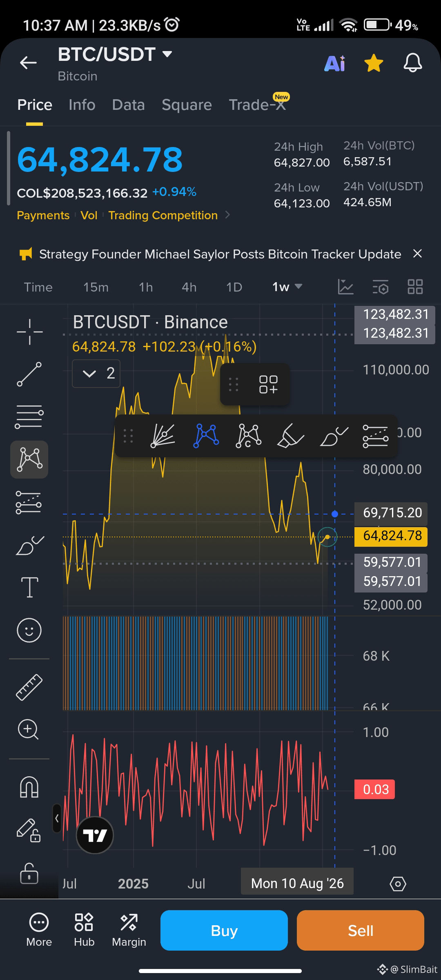The image size is (441, 980).
Task: Select the zoom in tool
Action: pos(28,729)
